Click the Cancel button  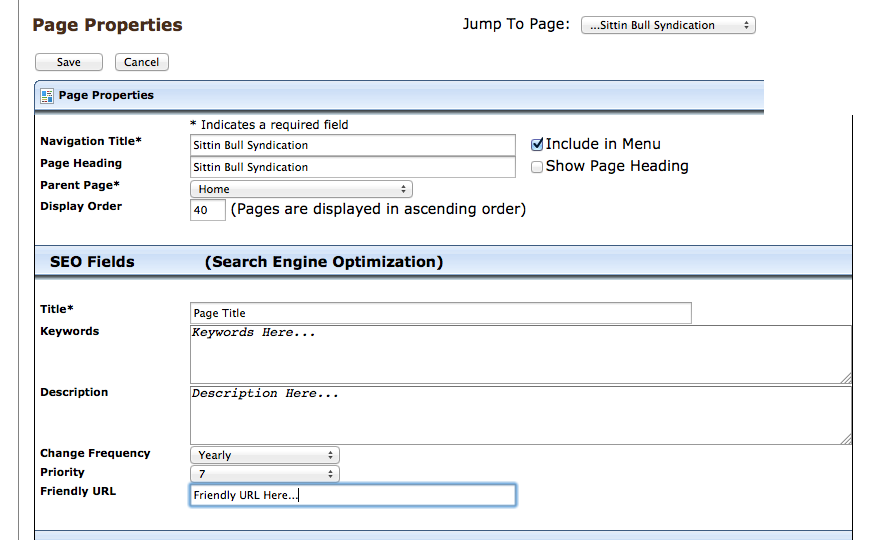tap(141, 62)
